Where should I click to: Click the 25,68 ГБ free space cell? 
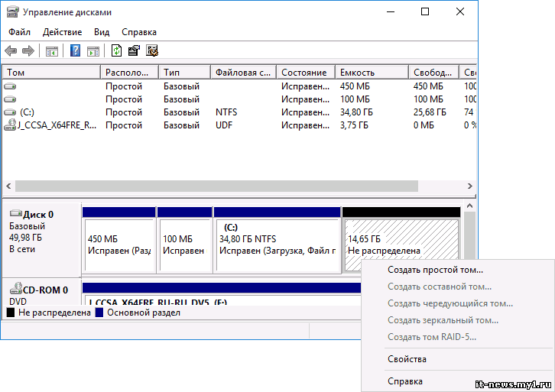pyautogui.click(x=430, y=112)
